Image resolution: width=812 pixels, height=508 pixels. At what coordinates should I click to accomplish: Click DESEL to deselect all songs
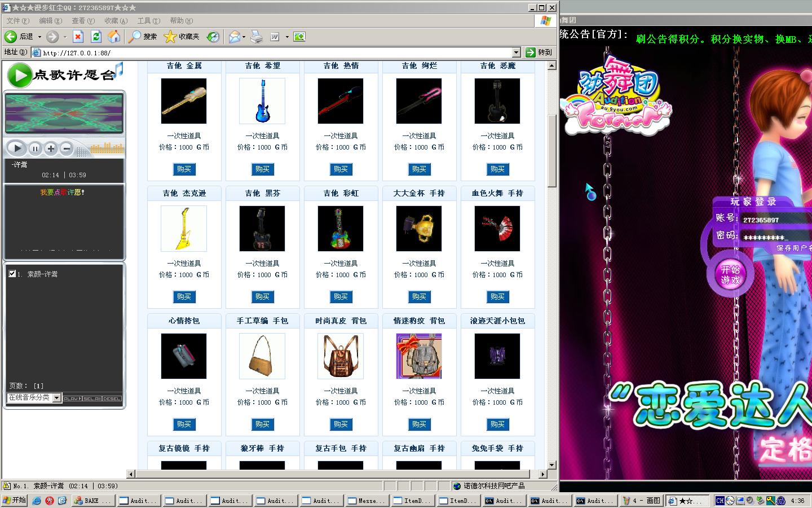112,398
